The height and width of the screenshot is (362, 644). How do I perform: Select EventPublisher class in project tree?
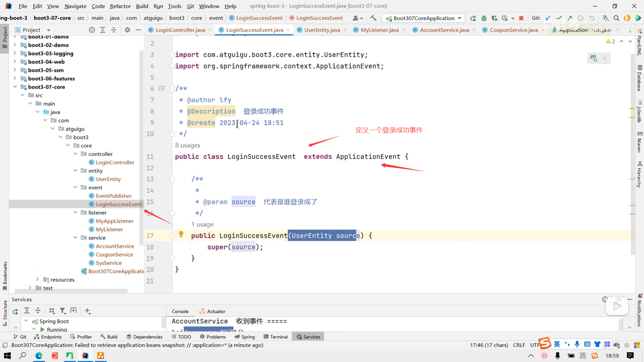(114, 196)
